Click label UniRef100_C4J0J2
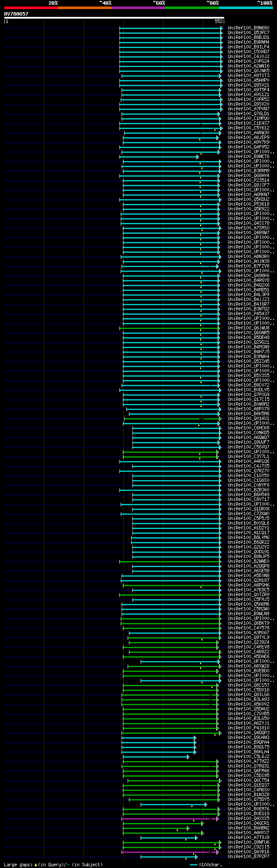The width and height of the screenshot is (277, 868). [248, 56]
